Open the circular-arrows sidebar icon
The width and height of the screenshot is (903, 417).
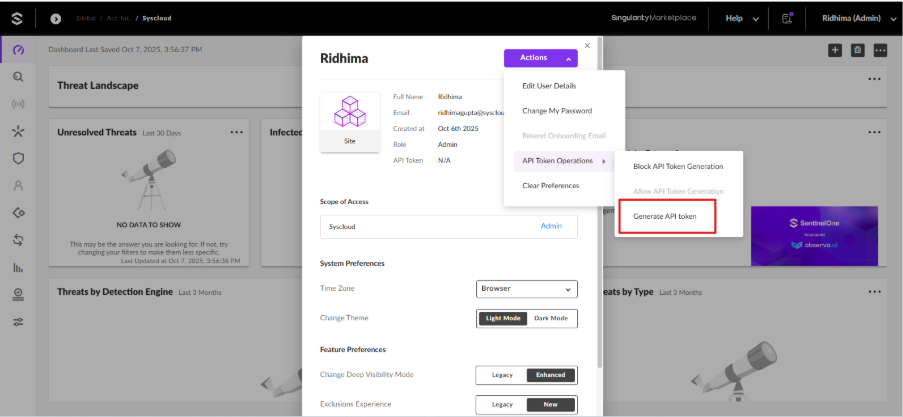coord(18,240)
